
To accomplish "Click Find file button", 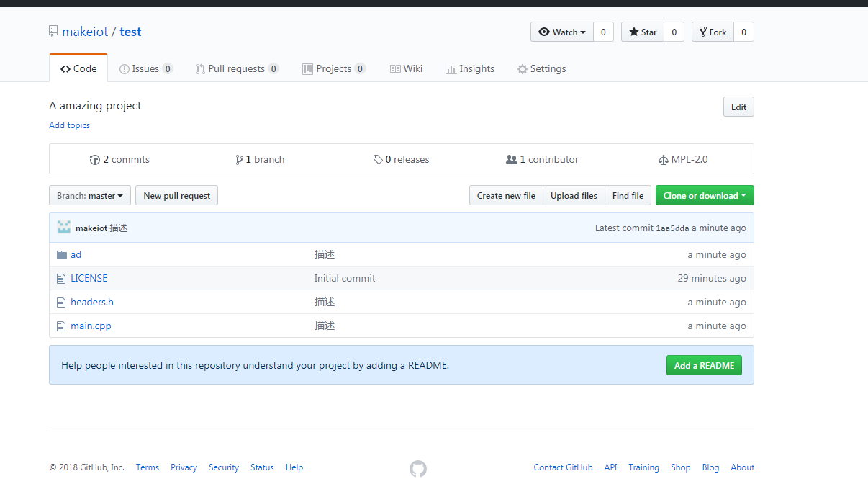I will pos(628,195).
